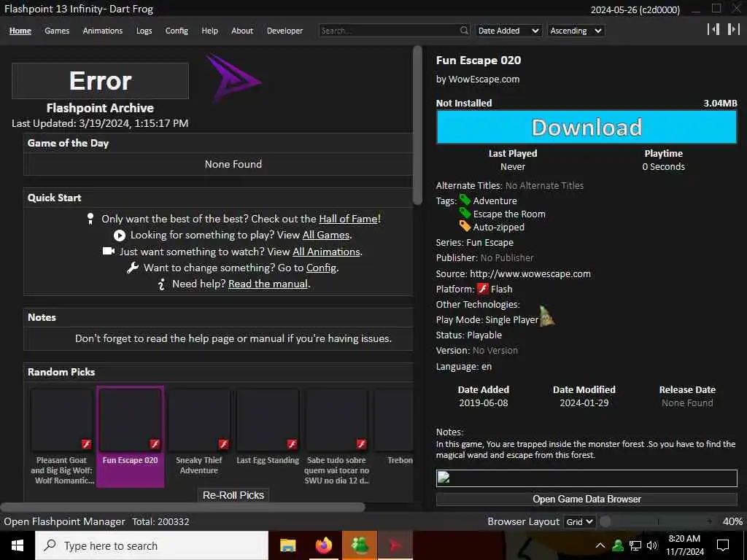This screenshot has width=747, height=560.
Task: Click Re-Roll Picks button
Action: click(233, 495)
